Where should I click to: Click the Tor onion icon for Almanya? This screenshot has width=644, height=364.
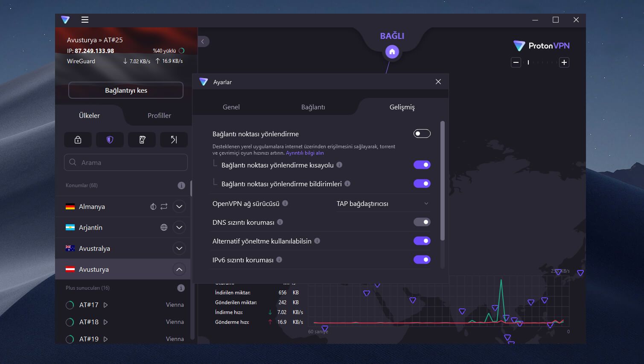153,206
